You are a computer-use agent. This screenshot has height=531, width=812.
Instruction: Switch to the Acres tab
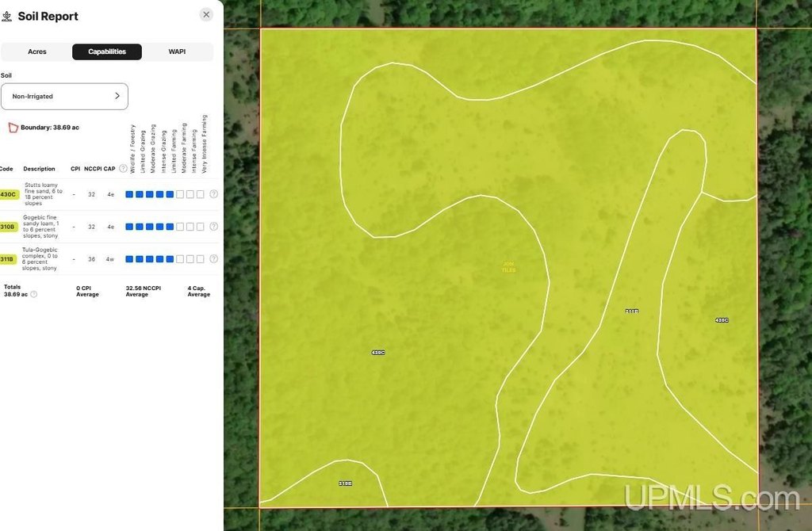pyautogui.click(x=37, y=52)
